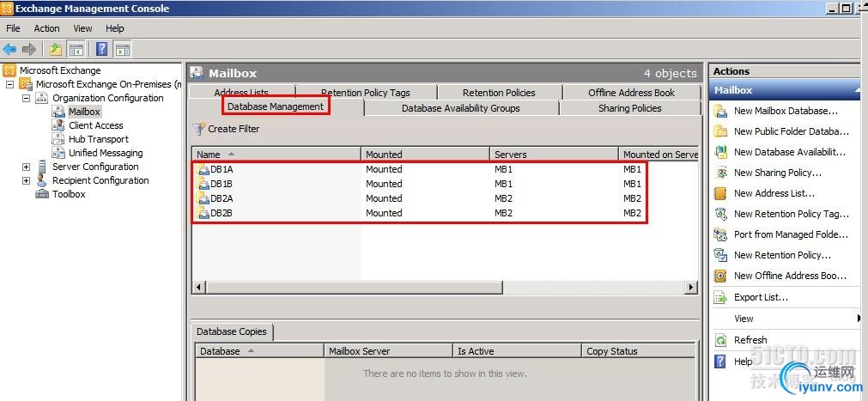Collapse Microsoft Exchange On-Premises node
Image resolution: width=868 pixels, height=401 pixels.
point(9,85)
